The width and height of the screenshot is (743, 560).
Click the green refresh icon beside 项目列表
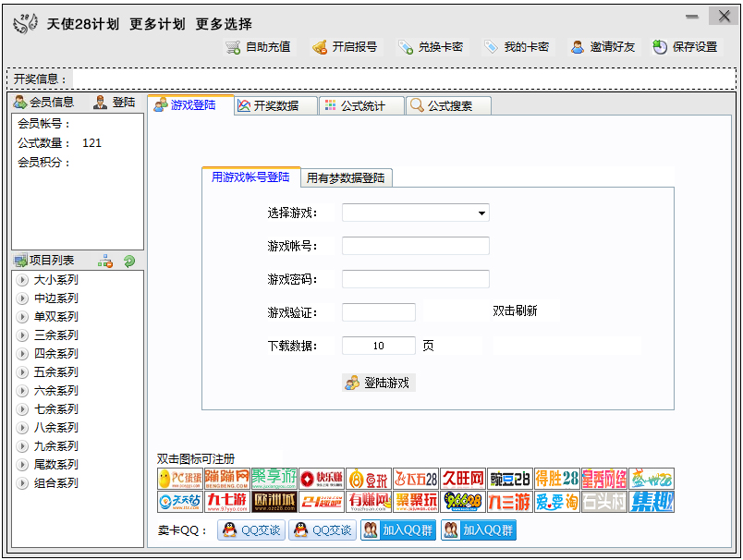(x=129, y=262)
